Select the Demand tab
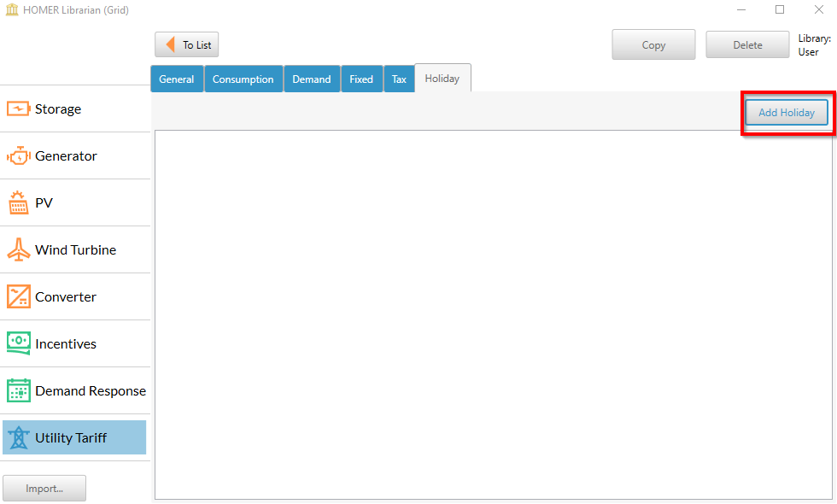 click(x=312, y=79)
